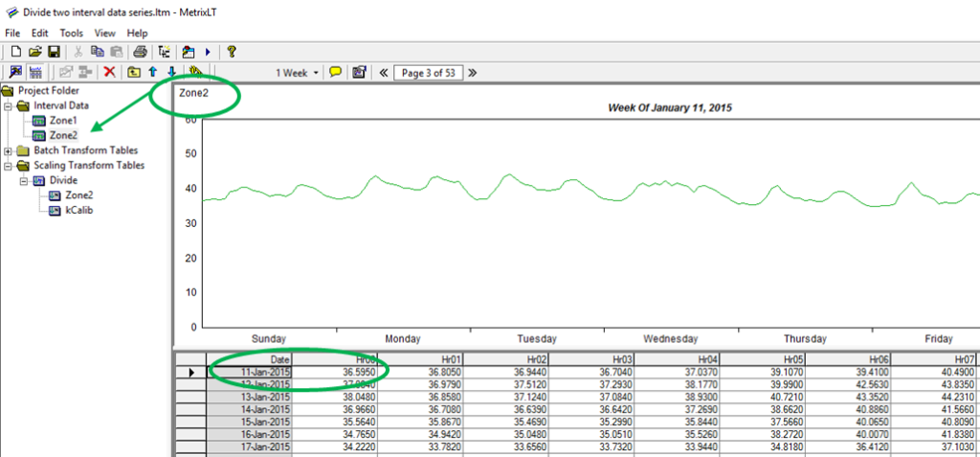This screenshot has height=457, width=980.
Task: Go to next page with double-right arrow
Action: click(472, 72)
